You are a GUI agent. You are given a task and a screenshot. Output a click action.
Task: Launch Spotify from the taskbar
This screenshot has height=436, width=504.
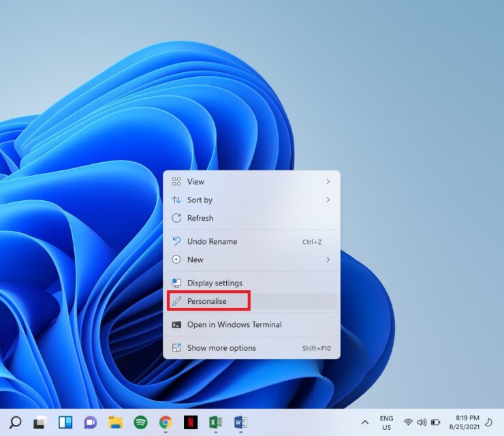tap(140, 422)
